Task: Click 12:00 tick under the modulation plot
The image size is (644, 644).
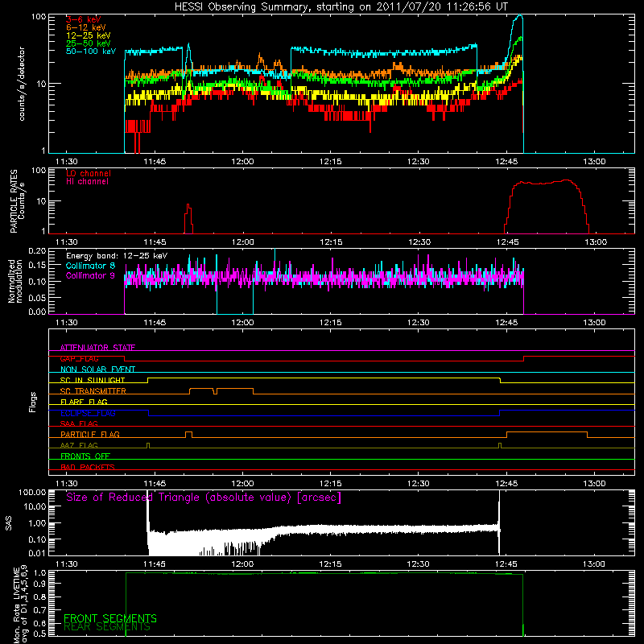Action: [242, 323]
